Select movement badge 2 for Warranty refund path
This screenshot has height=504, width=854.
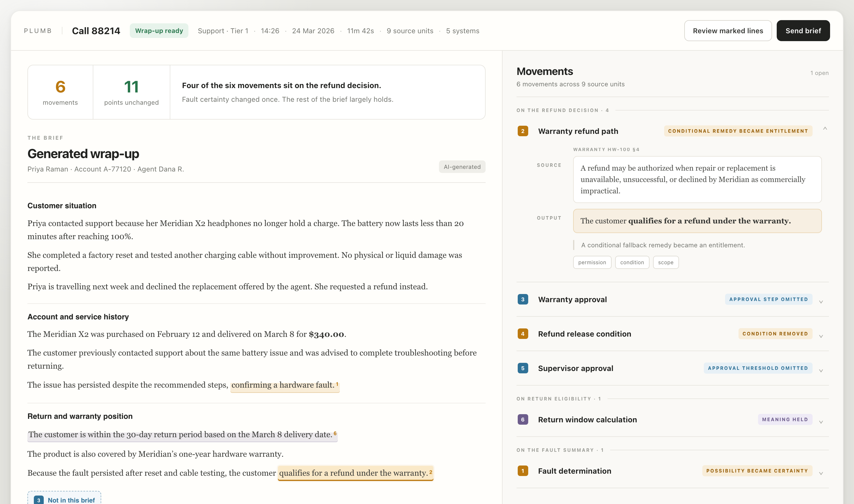point(523,131)
